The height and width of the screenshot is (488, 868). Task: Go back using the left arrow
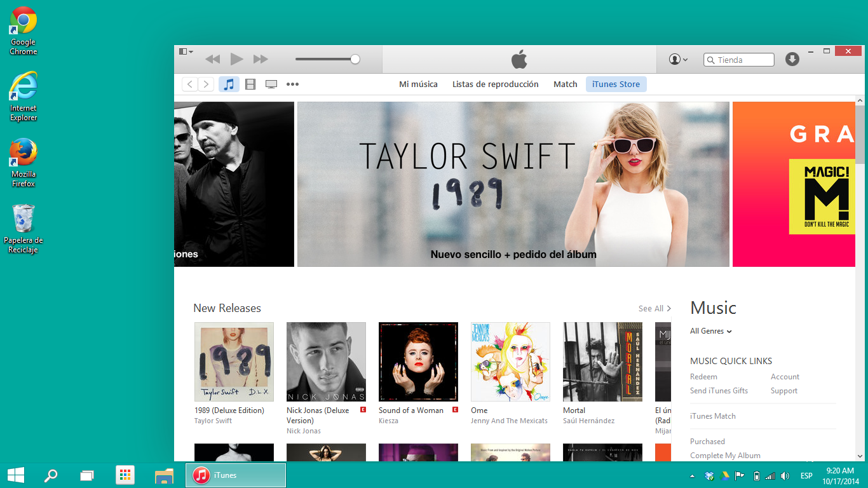click(189, 84)
